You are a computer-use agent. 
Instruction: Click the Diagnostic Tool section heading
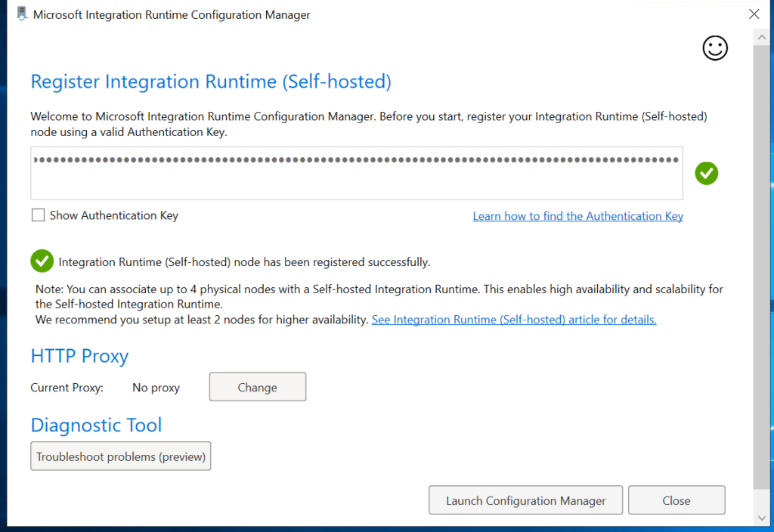coord(96,425)
